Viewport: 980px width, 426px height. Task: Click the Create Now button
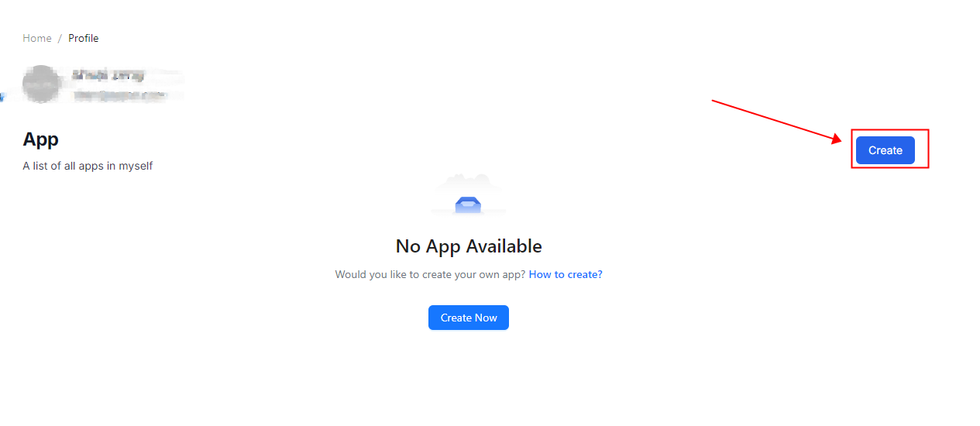click(469, 318)
